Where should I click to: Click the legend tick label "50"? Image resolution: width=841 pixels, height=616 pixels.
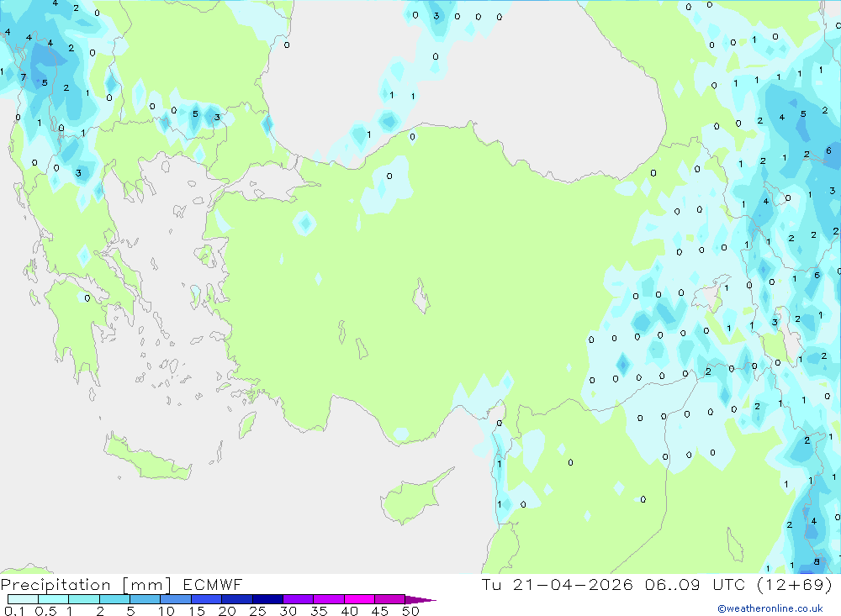(x=410, y=611)
